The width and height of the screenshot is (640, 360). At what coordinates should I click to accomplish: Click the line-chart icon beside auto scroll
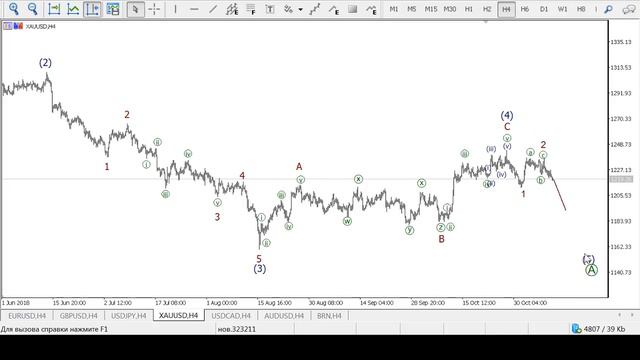point(73,9)
